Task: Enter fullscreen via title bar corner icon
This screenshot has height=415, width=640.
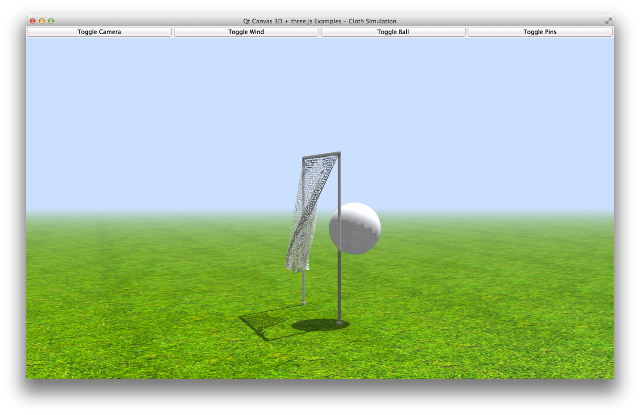Action: [x=608, y=21]
